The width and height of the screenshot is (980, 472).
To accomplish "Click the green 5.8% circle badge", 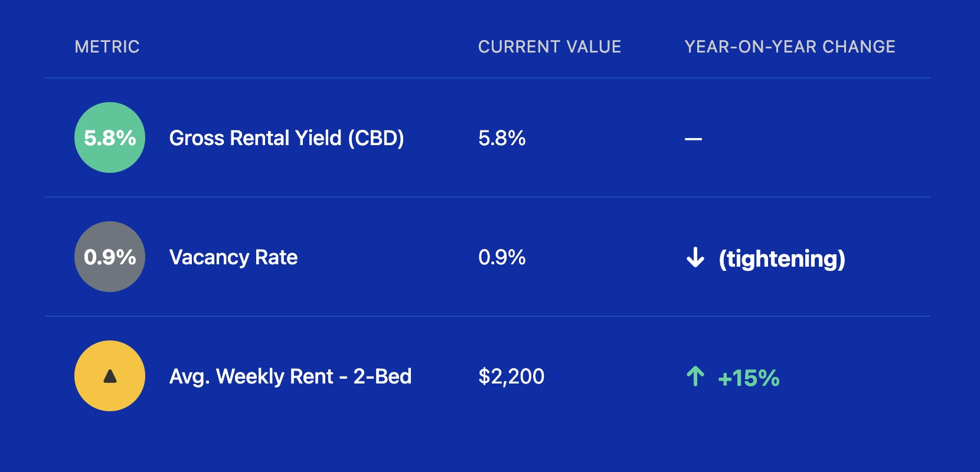I will [110, 137].
